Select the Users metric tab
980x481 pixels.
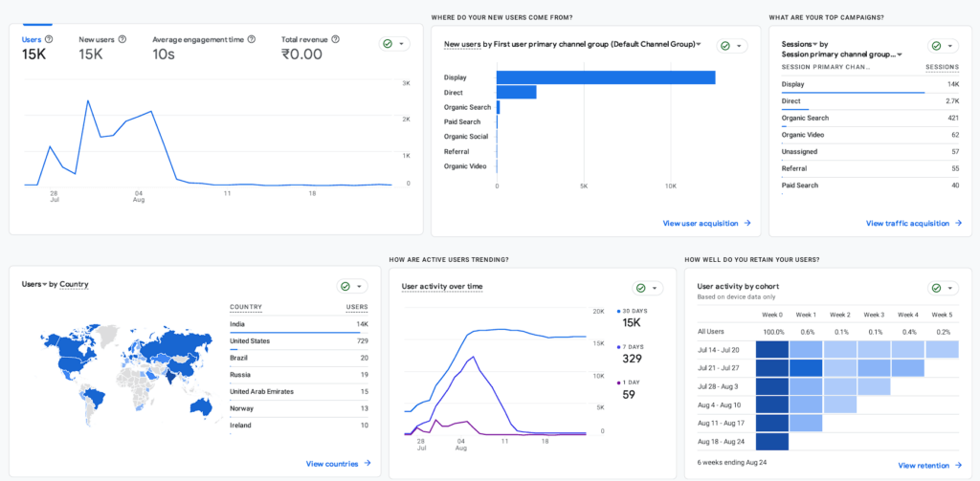pyautogui.click(x=37, y=48)
